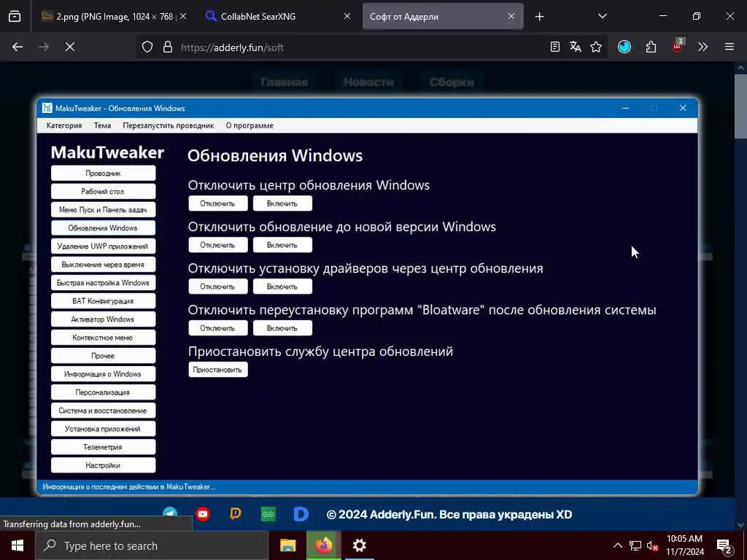Screen dimensions: 747x560
Task: Open the orange D chat footer icon
Action: (236, 514)
